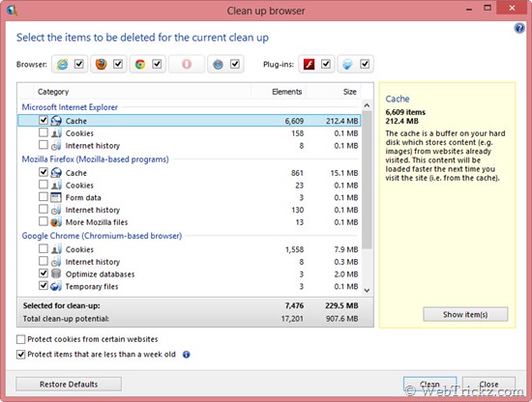Check Internet Explorer Cookies checkbox
The height and width of the screenshot is (402, 532).
[x=44, y=132]
